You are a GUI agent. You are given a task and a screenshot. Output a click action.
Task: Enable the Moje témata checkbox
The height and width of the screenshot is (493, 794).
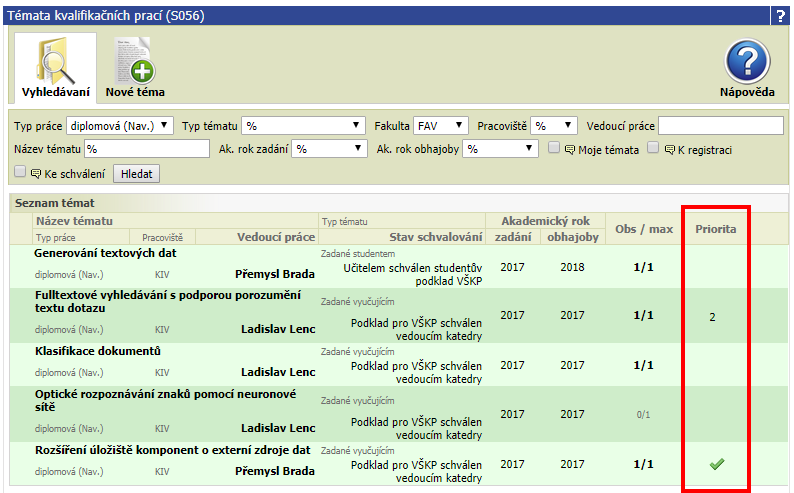click(x=554, y=147)
